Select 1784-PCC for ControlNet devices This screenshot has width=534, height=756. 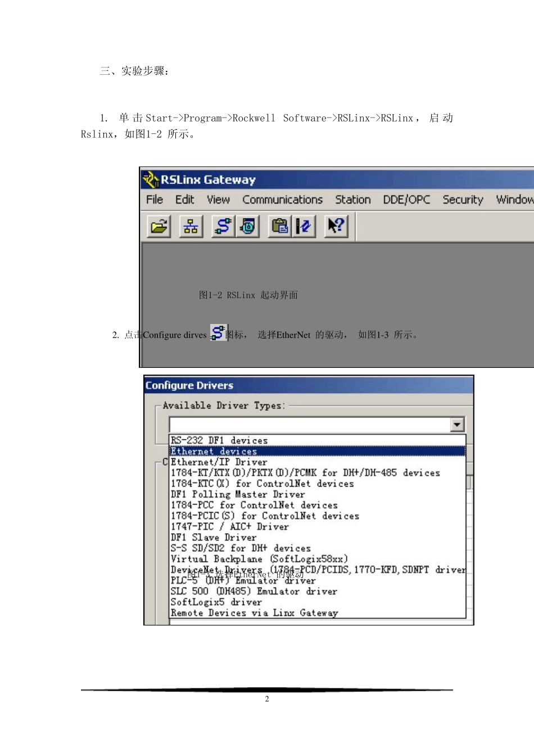click(318, 505)
